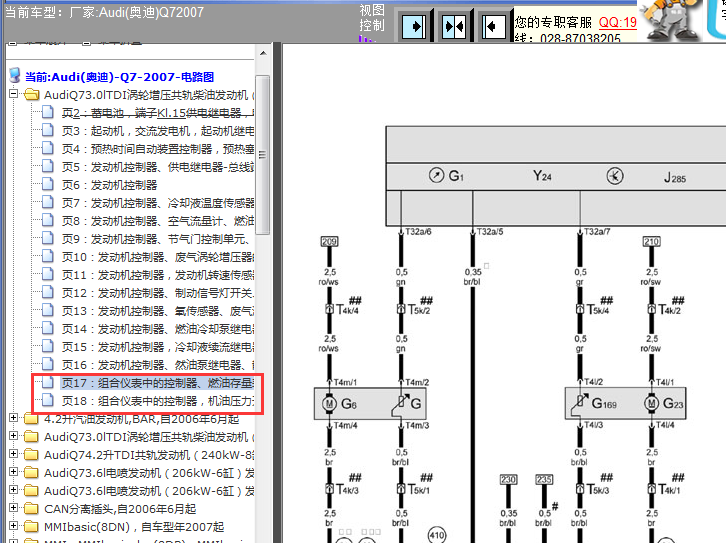726x543 pixels.
Task: Click the tree panel vertical scrollbar thumb
Action: click(x=263, y=155)
